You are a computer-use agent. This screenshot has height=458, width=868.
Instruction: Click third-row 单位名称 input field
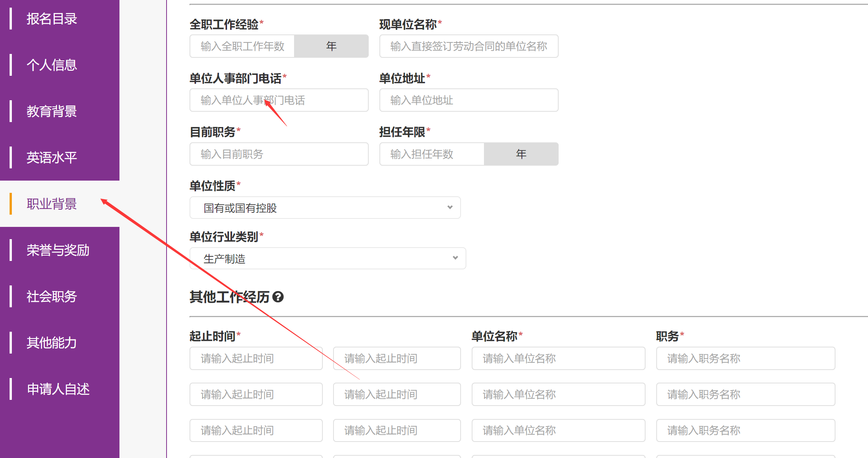558,430
